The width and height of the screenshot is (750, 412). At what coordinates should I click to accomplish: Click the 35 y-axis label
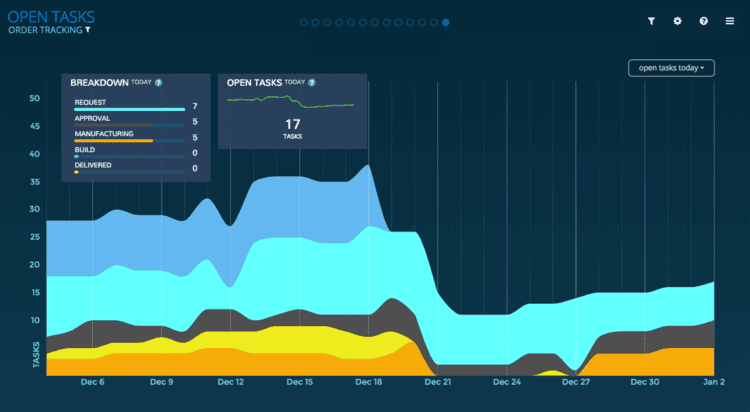34,182
